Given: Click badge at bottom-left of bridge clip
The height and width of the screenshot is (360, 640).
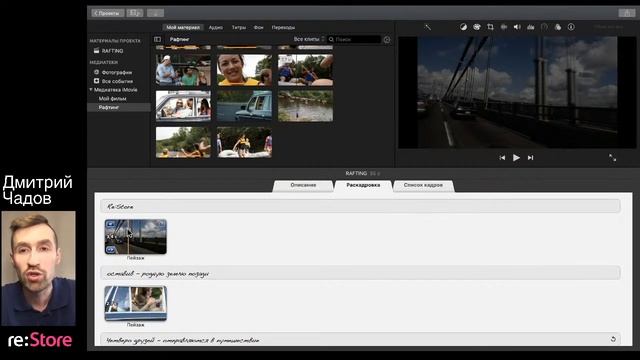Looking at the screenshot, I should [x=111, y=249].
